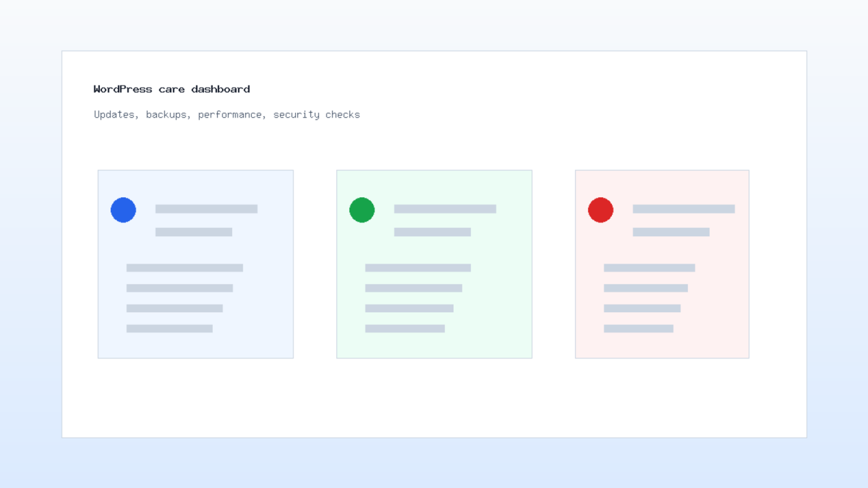Select the red-tinted card panel
Viewport: 868px width, 488px height.
662,264
